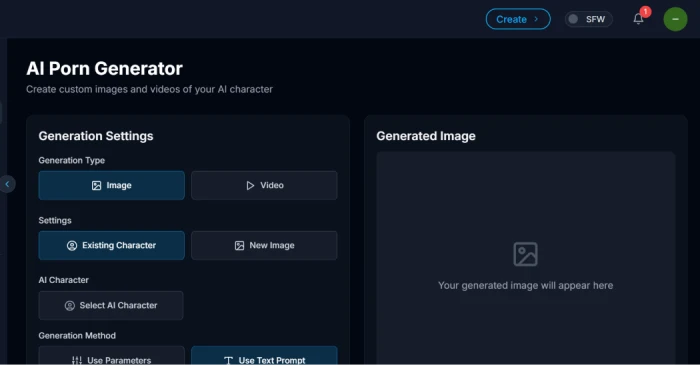
Task: Click the AI Porn Generator heading
Action: point(104,68)
